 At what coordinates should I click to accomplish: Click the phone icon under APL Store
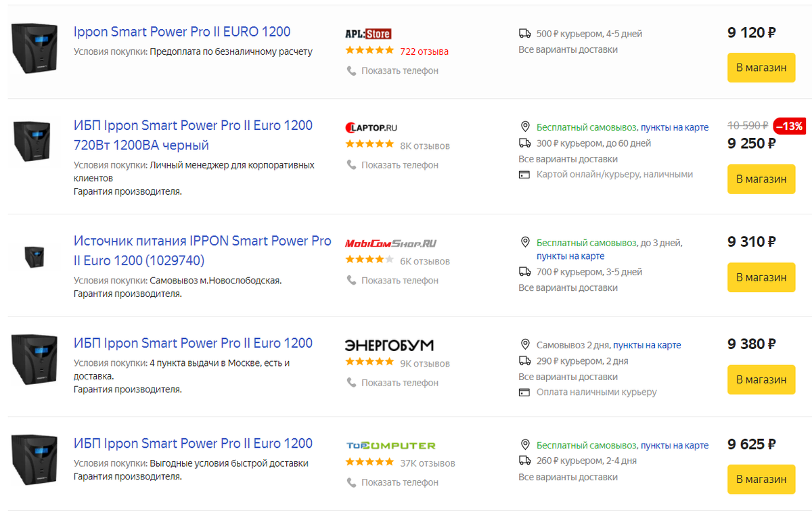point(351,71)
